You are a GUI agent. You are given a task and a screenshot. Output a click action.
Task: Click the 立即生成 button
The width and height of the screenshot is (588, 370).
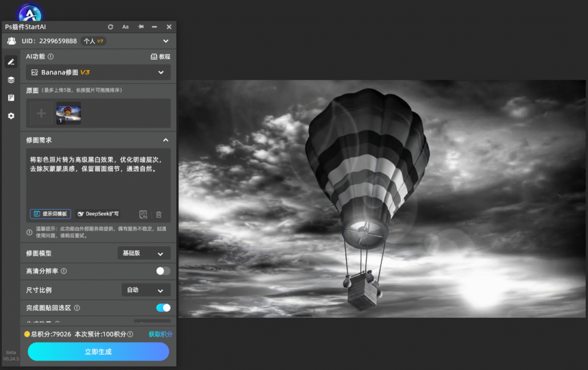tap(98, 352)
